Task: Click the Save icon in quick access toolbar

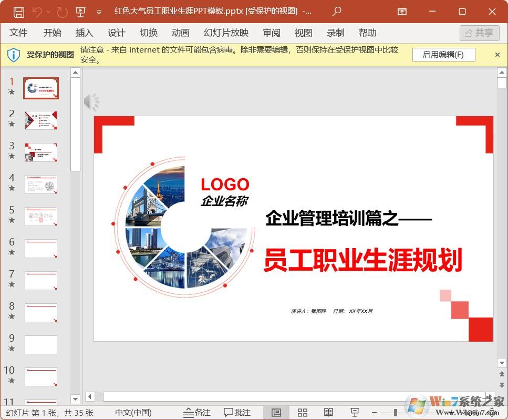Action: [20, 12]
